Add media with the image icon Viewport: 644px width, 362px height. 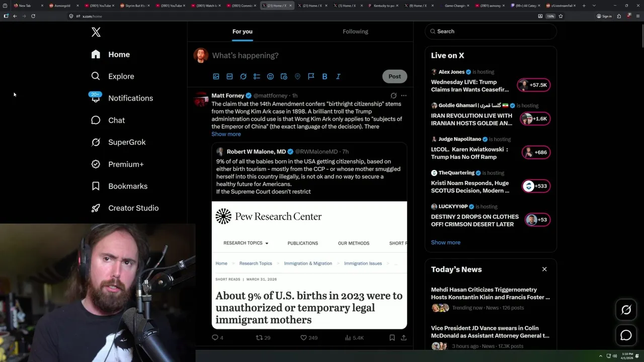(x=216, y=76)
